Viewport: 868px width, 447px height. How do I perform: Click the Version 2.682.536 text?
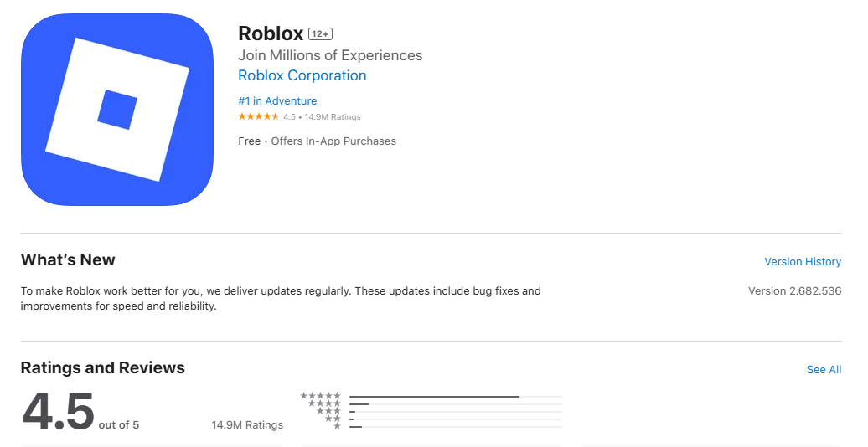coord(794,291)
